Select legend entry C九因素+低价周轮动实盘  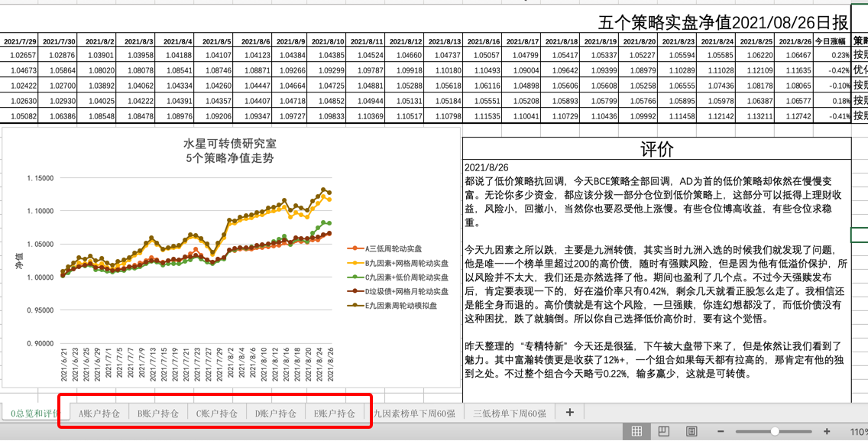(398, 277)
